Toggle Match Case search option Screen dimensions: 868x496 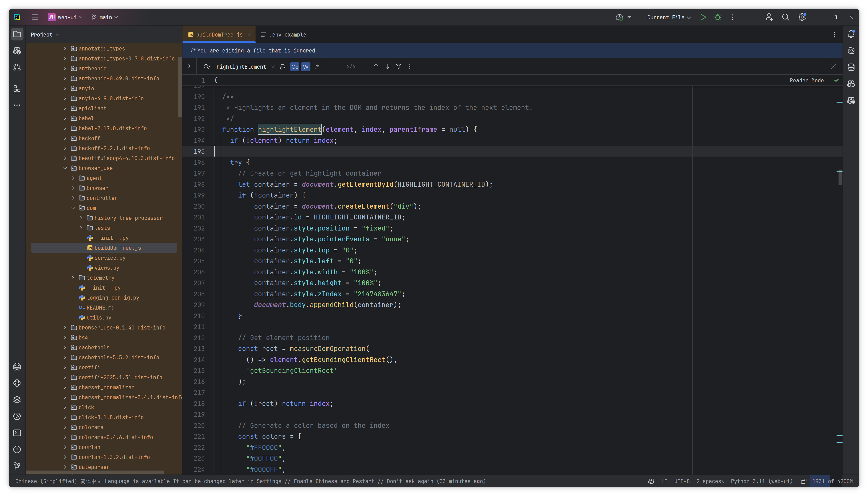click(295, 67)
